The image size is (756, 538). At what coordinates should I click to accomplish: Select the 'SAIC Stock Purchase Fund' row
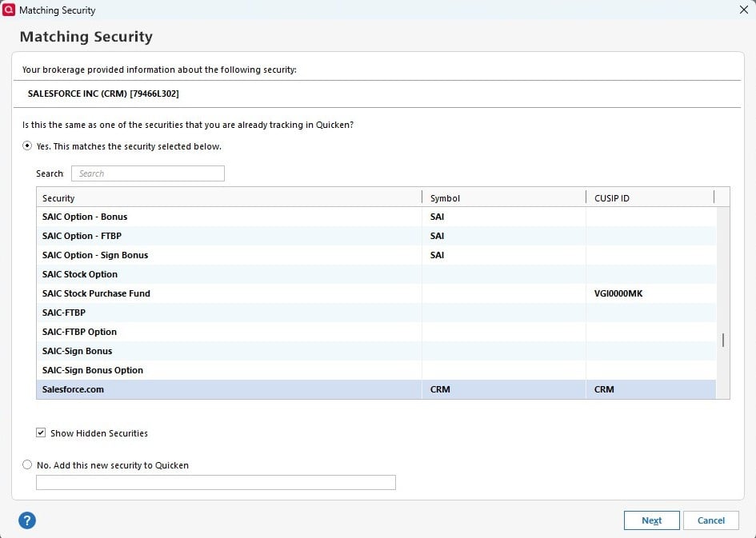pos(376,293)
